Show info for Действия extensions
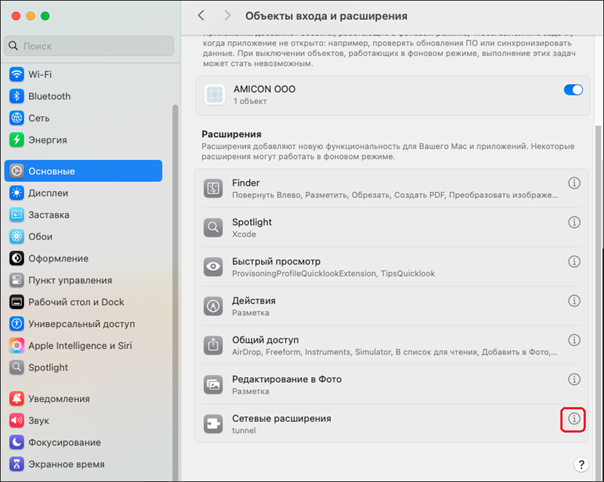 (574, 301)
